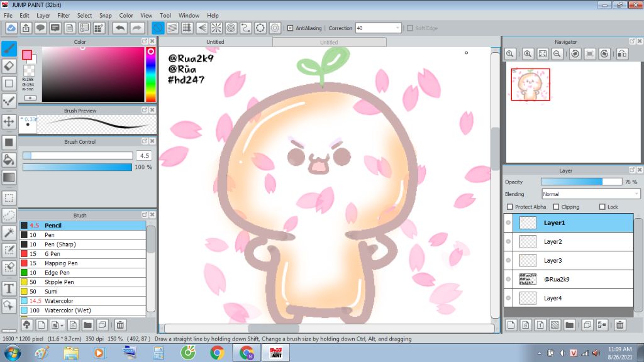Select the Mapping Pen brush
644x362 pixels.
[x=83, y=263]
